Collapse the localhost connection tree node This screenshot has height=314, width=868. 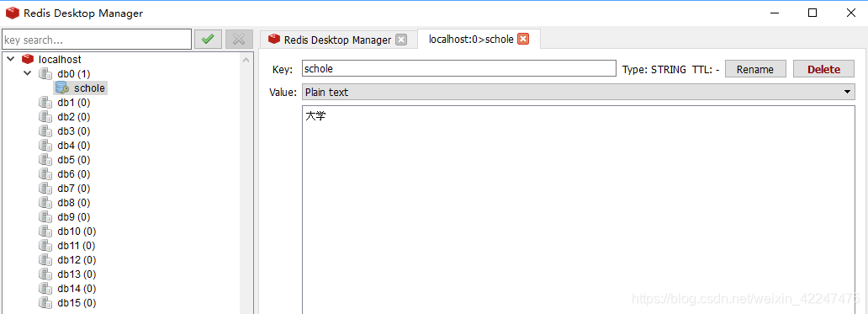click(11, 59)
